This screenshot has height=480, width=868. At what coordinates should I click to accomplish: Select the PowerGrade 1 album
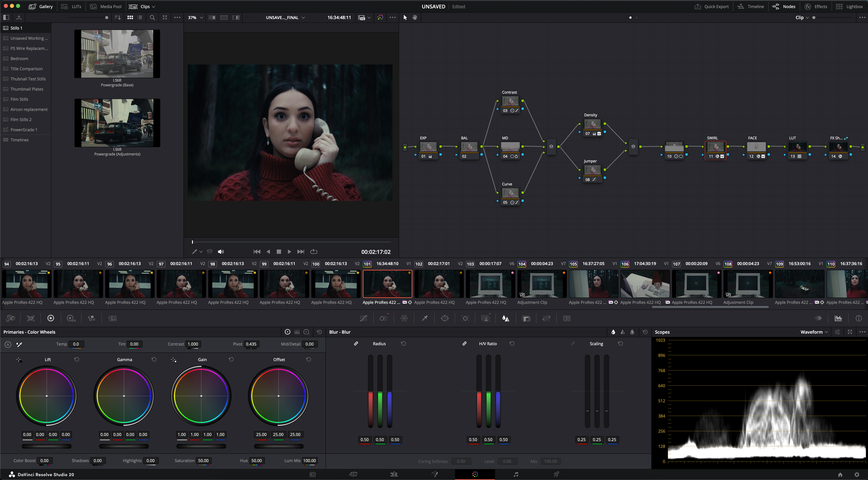tap(24, 130)
